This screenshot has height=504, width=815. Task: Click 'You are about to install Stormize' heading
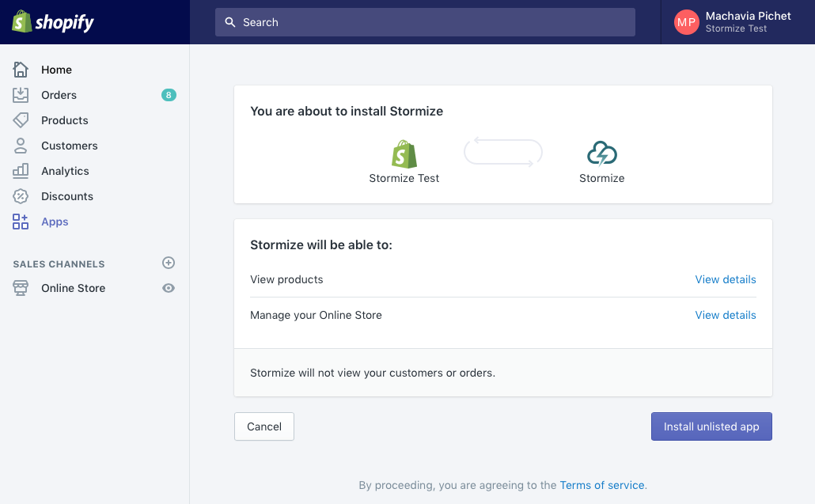[x=347, y=112]
